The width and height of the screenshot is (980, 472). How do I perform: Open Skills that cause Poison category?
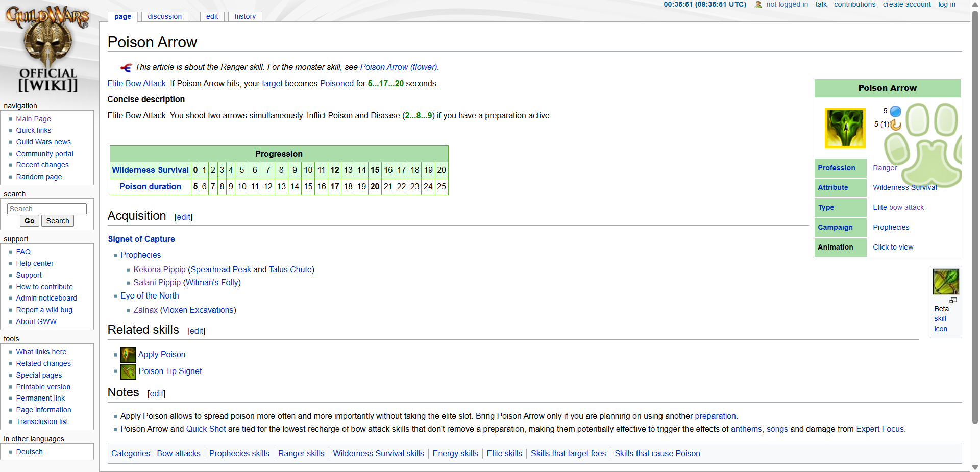coord(657,454)
